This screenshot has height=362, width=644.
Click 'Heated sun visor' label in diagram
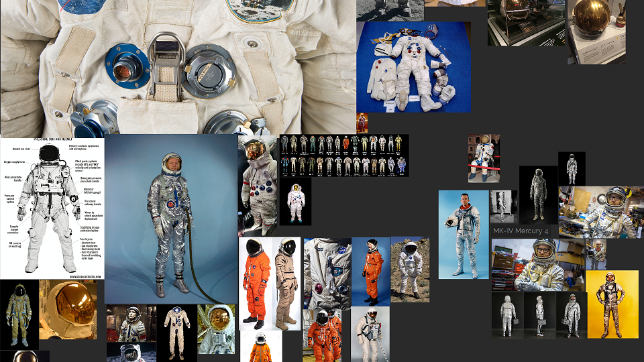coord(21,149)
